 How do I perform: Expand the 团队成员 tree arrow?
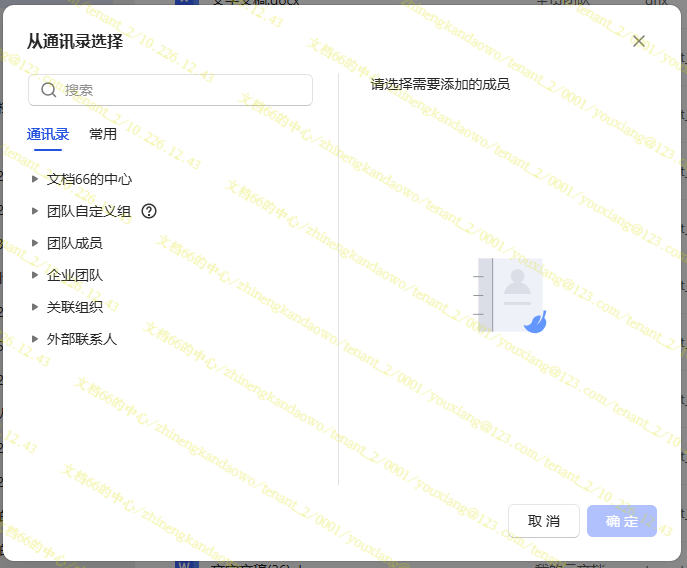tap(35, 243)
